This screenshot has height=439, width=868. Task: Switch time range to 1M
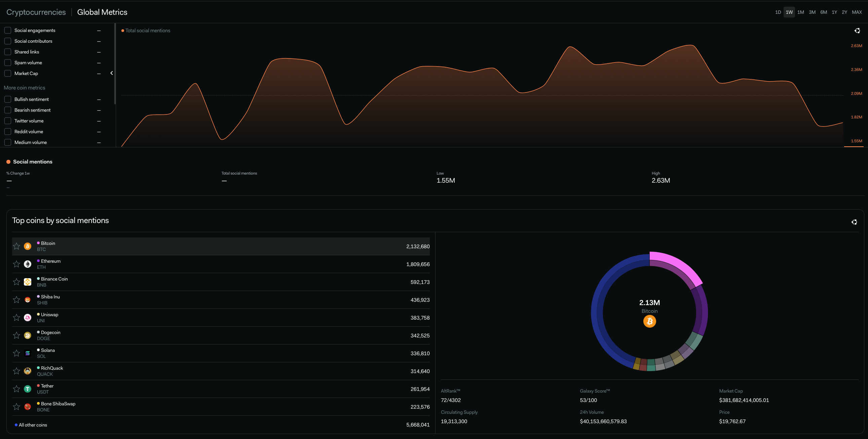pyautogui.click(x=801, y=12)
